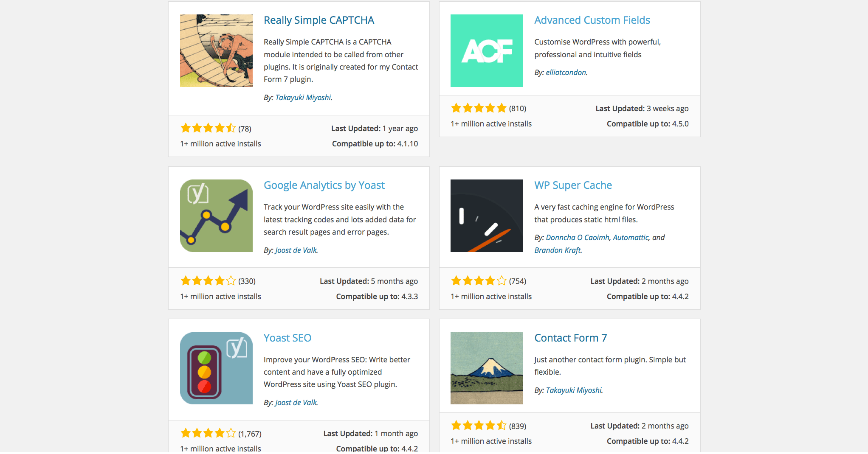
Task: Click the Google Analytics by Yoast icon
Action: [216, 216]
